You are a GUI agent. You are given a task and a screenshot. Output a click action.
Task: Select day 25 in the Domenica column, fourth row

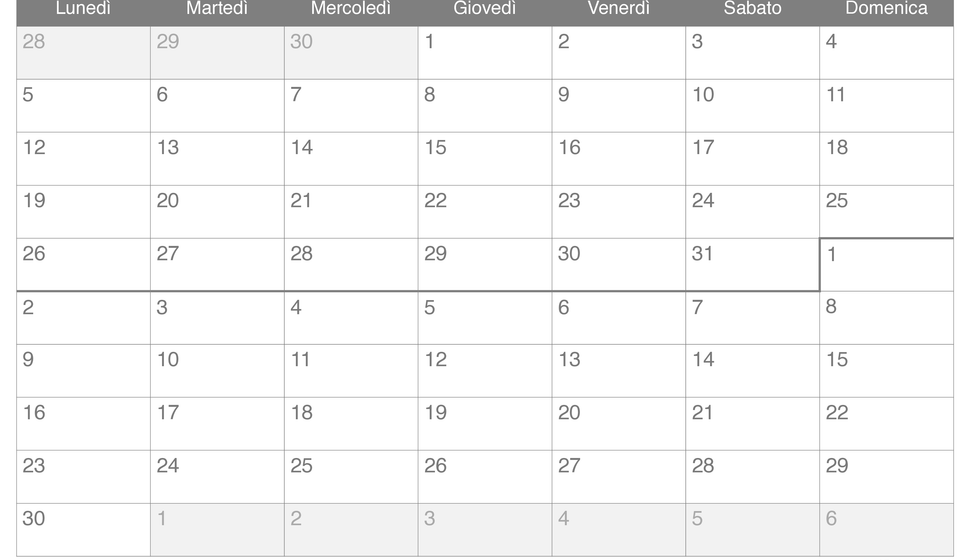click(x=886, y=212)
